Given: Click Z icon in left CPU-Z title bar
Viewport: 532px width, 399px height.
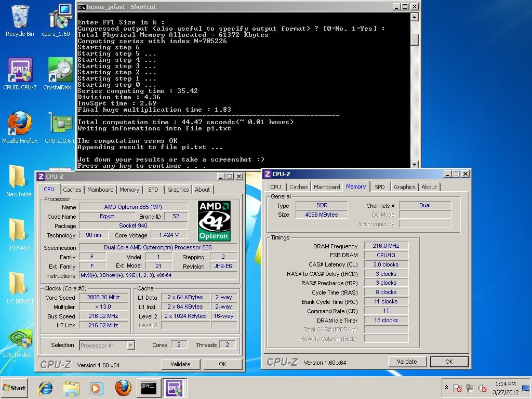Looking at the screenshot, I should click(x=41, y=177).
